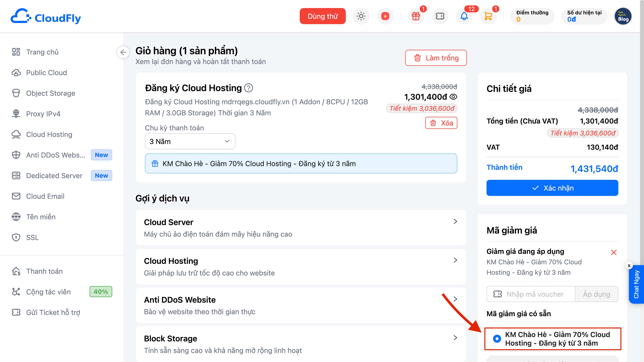Click the KM Chào Hè promotion banner

point(301,163)
